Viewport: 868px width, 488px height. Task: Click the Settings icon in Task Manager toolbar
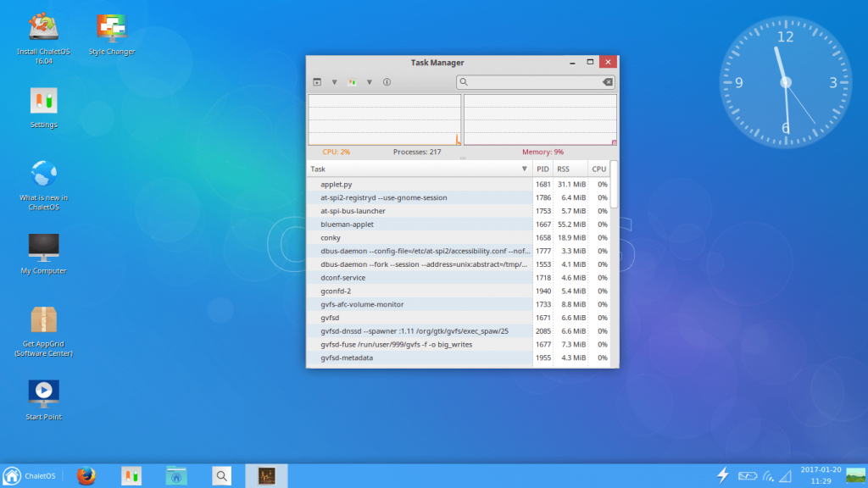[x=352, y=82]
